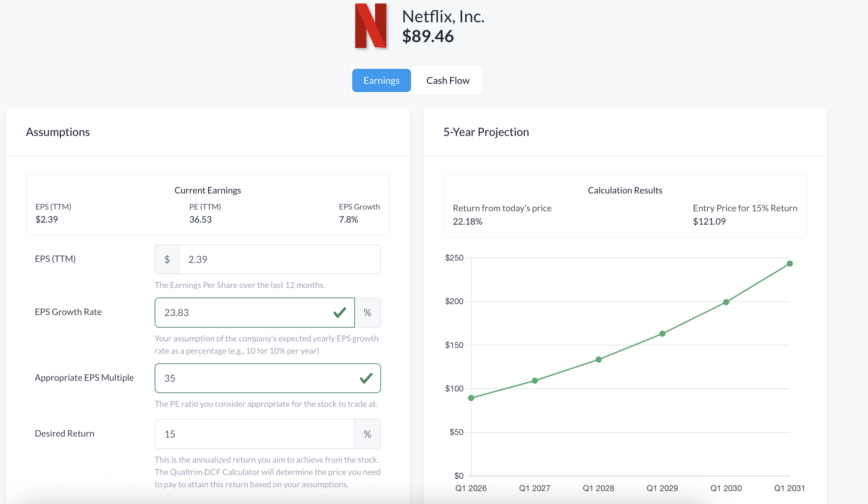Viewport: 868px width, 504px height.
Task: Click the Return from today's price result
Action: click(x=467, y=222)
